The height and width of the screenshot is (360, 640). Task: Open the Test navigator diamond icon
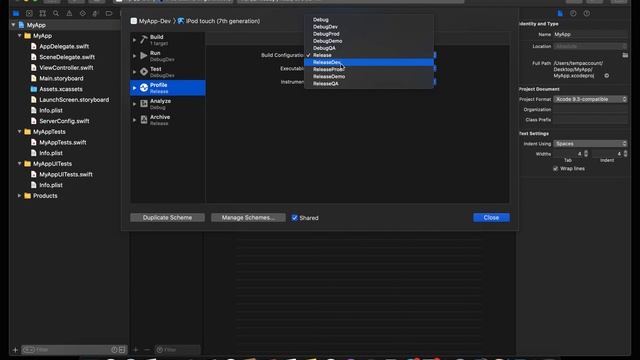[x=82, y=13]
